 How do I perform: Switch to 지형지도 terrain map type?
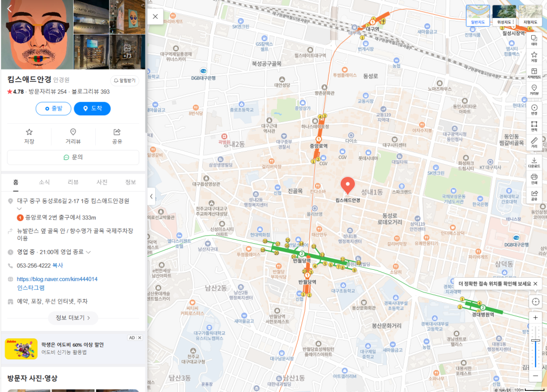pos(530,15)
